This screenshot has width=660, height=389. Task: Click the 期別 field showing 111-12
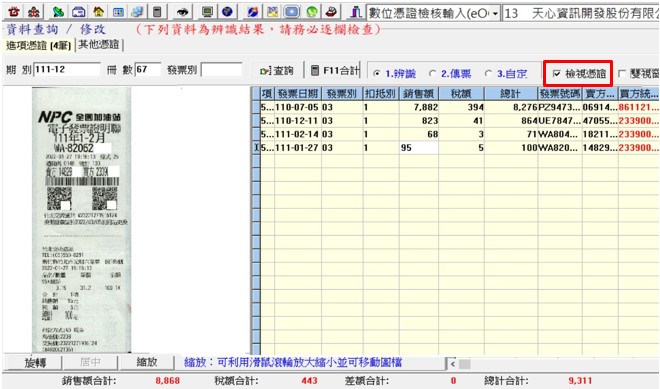coord(67,69)
